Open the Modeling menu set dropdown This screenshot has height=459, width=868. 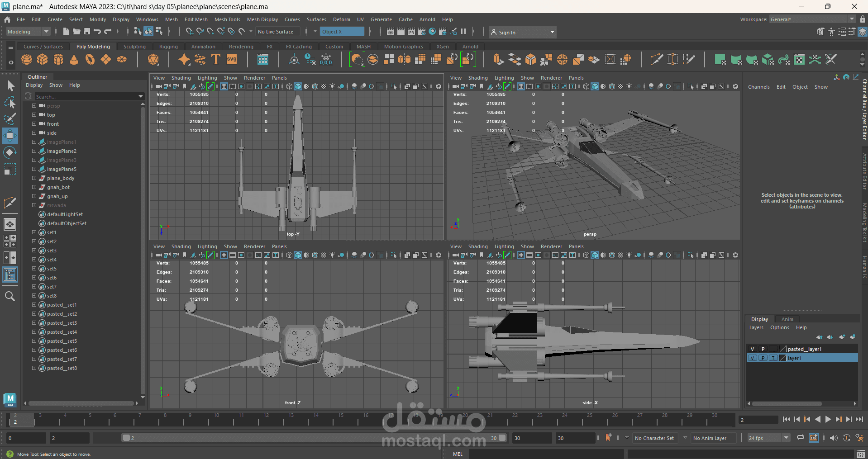point(28,32)
